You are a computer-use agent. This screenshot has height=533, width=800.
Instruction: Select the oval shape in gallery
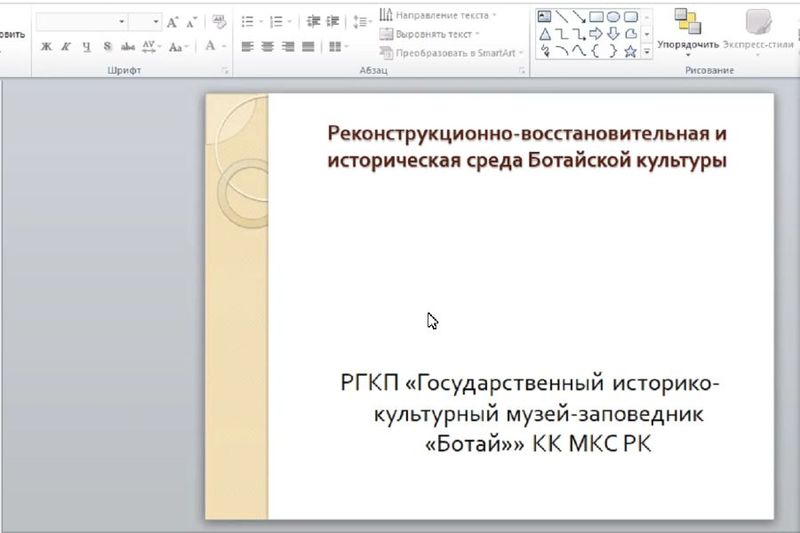(613, 16)
